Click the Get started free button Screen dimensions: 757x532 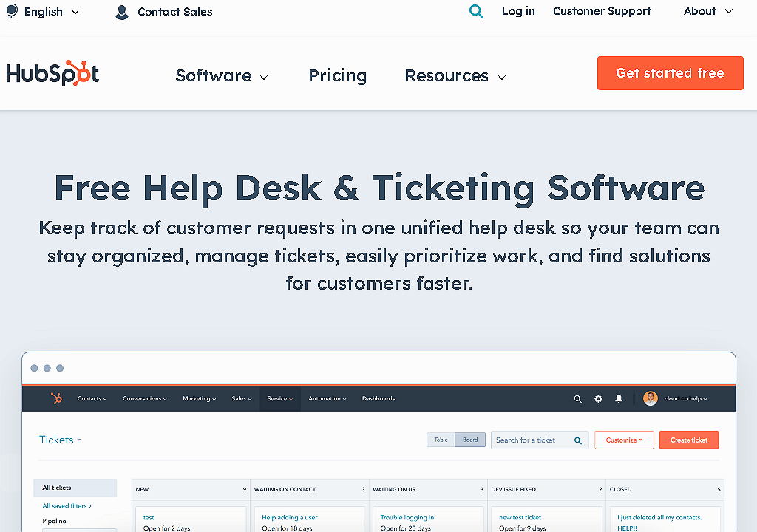pos(670,73)
